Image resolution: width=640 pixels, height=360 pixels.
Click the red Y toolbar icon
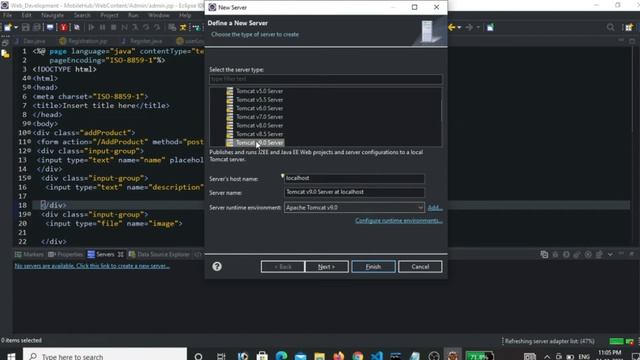tap(64, 27)
